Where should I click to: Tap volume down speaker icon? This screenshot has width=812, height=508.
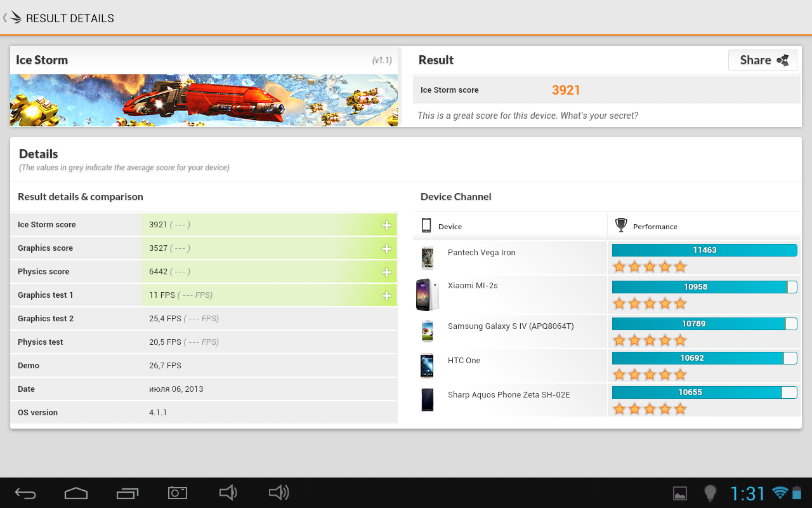[x=228, y=493]
